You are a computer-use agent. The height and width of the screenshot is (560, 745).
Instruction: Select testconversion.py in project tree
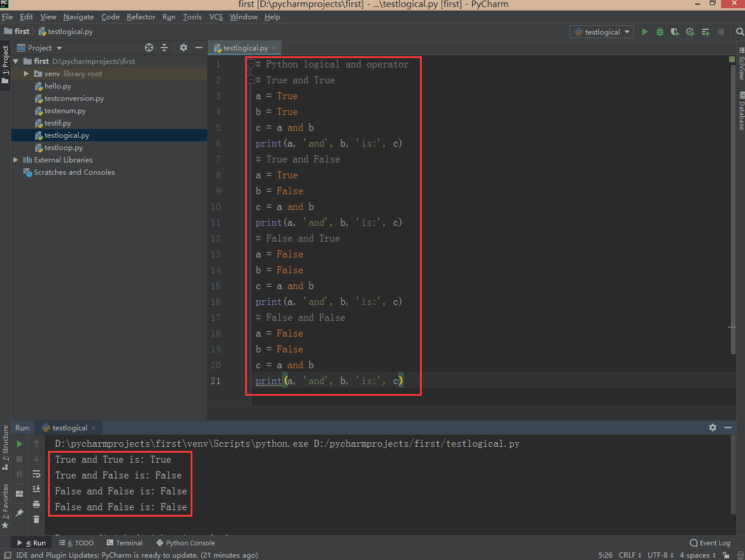click(x=74, y=98)
